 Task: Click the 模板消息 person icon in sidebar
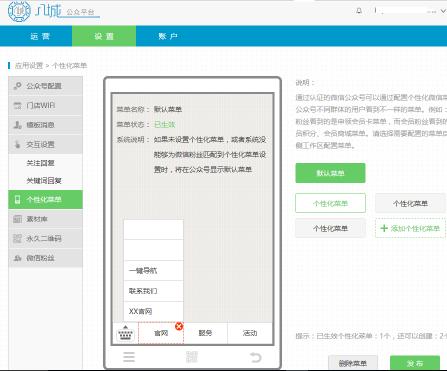[x=17, y=125]
